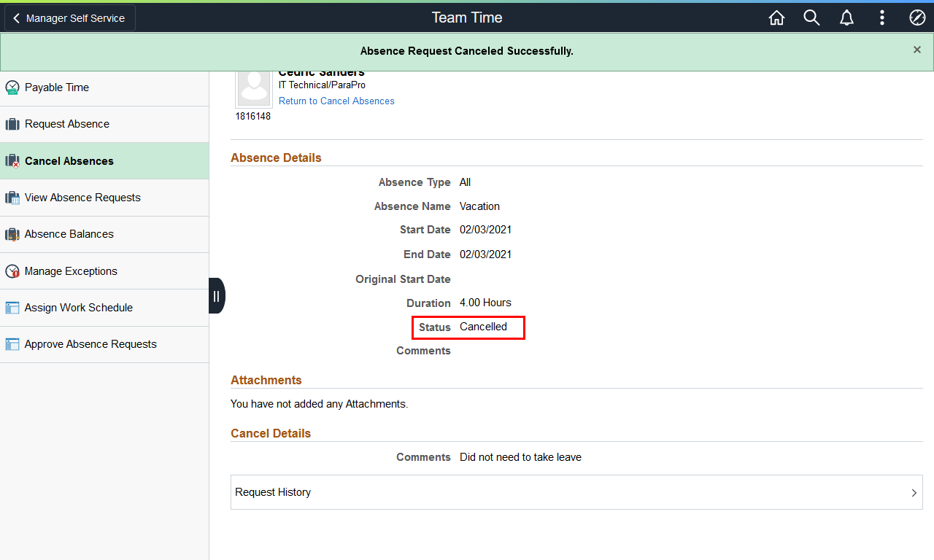Click the 4.00 Hours duration value
This screenshot has width=934, height=560.
(485, 303)
